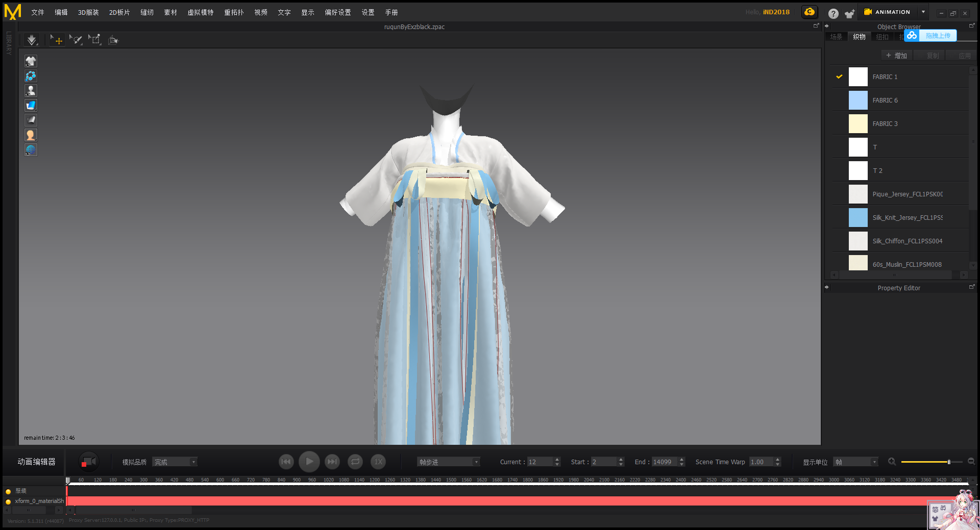Select the FABRIC 3 cream swatch

click(x=858, y=124)
